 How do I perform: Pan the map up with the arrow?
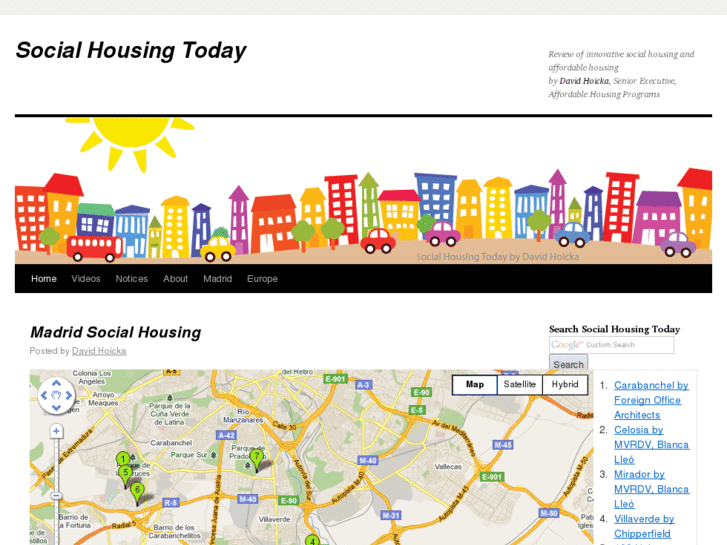pyautogui.click(x=56, y=383)
